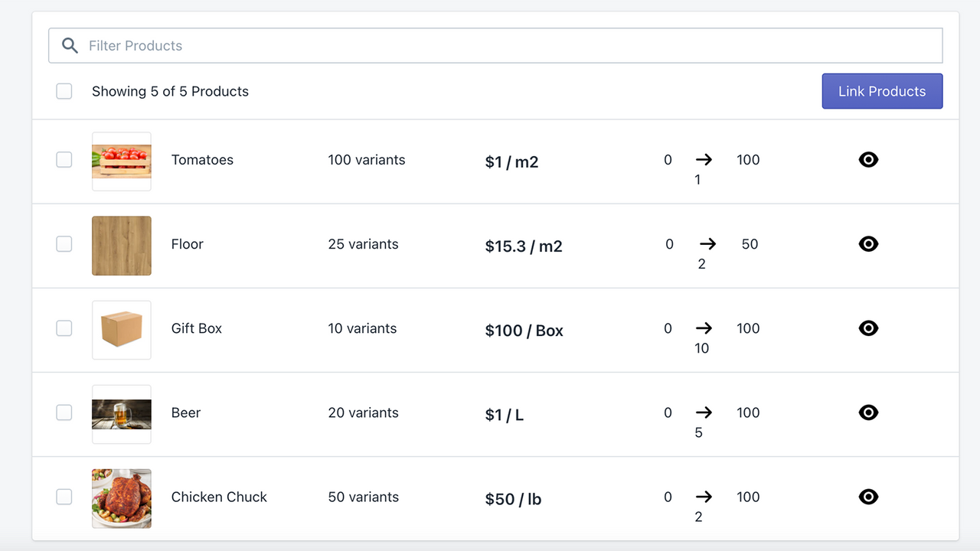Screen dimensions: 980x551
Task: Click the search magnifier icon
Action: [70, 46]
